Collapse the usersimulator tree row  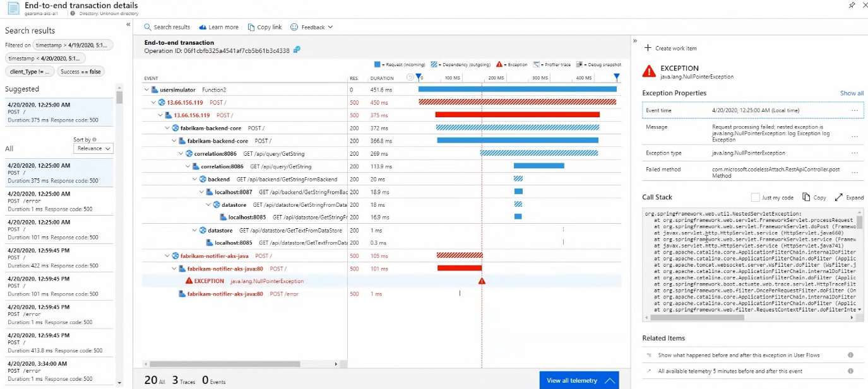(x=146, y=90)
